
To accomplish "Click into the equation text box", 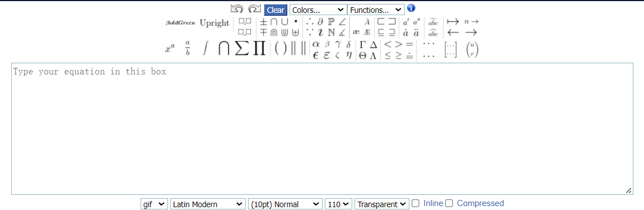I will (322, 129).
